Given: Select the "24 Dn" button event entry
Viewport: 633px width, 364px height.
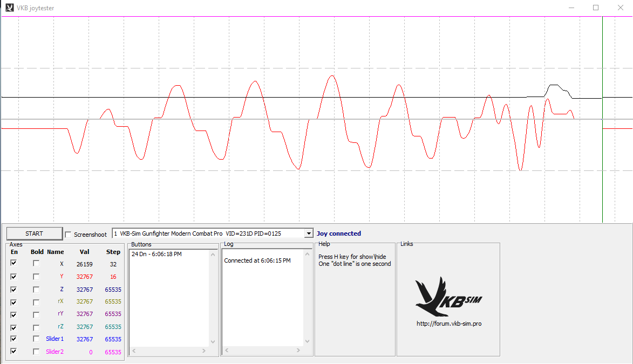Looking at the screenshot, I should [156, 254].
